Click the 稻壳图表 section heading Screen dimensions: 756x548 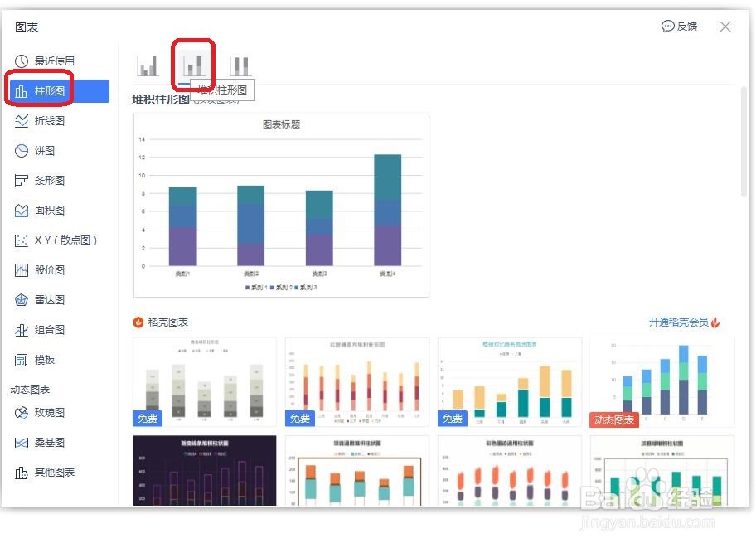(167, 322)
